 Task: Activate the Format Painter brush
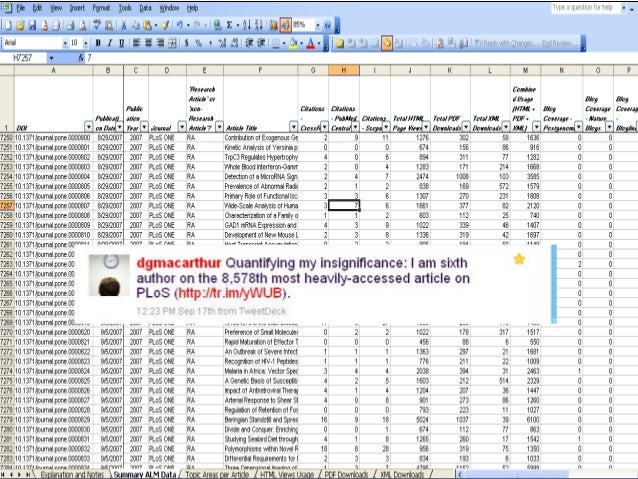pos(165,26)
